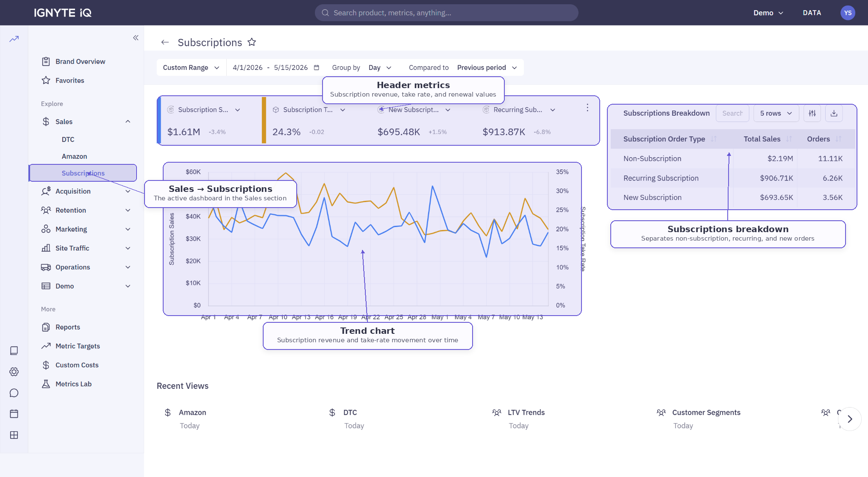Image resolution: width=868 pixels, height=477 pixels.
Task: Open Subscription T... metric dropdown
Action: coord(343,110)
